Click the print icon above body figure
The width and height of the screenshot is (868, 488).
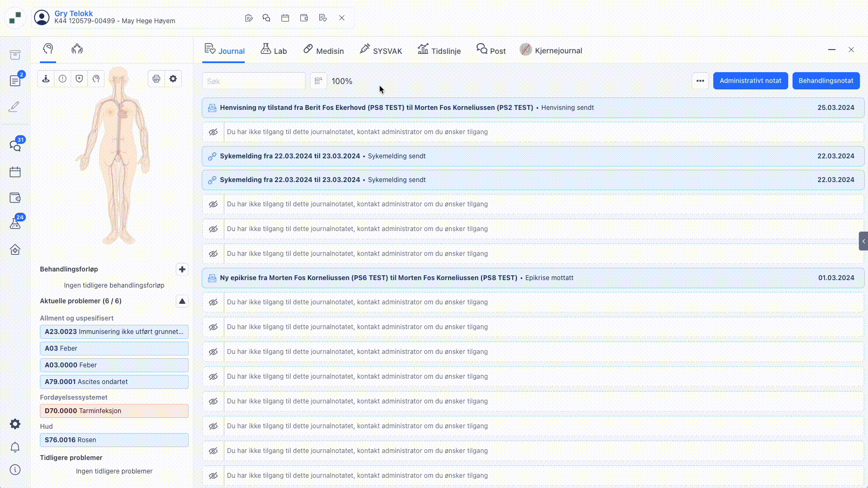pyautogui.click(x=156, y=79)
